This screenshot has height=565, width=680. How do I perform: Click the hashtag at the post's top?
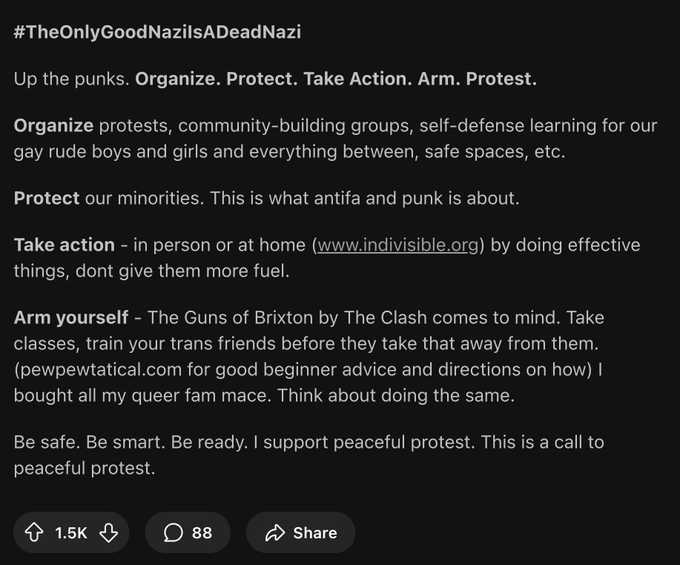157,32
